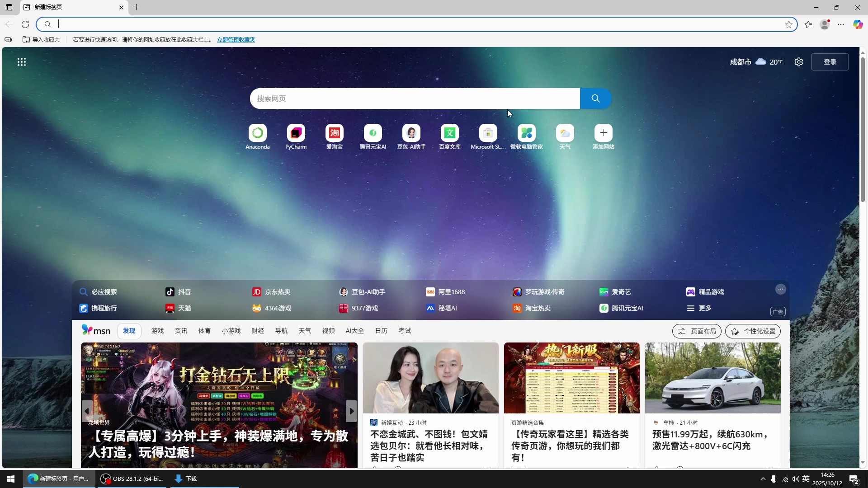Open the 抖音 quick link

178,292
